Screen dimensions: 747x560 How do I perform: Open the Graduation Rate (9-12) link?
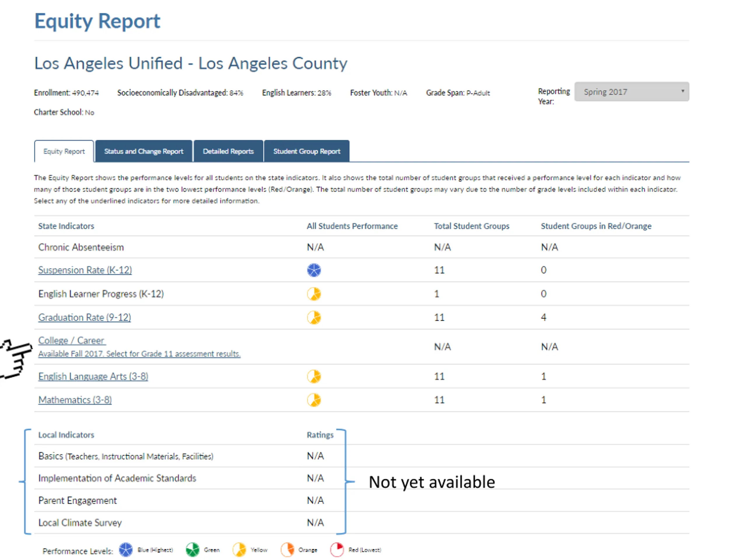[x=84, y=317]
